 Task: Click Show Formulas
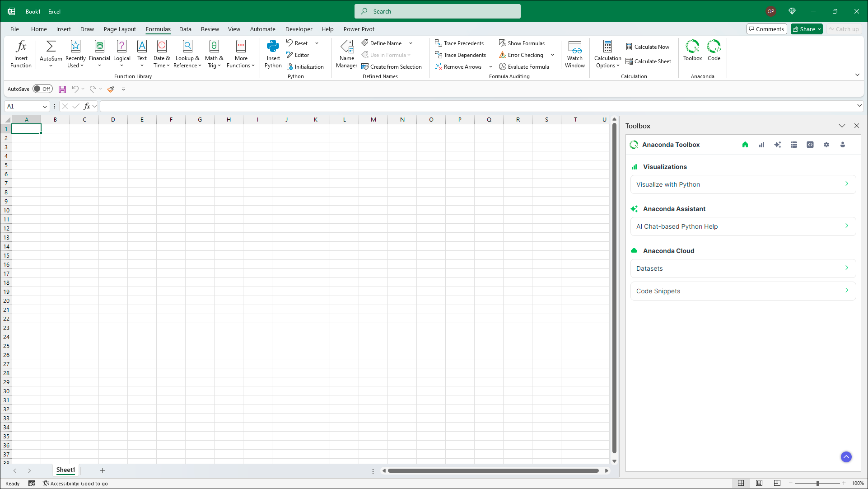click(522, 43)
